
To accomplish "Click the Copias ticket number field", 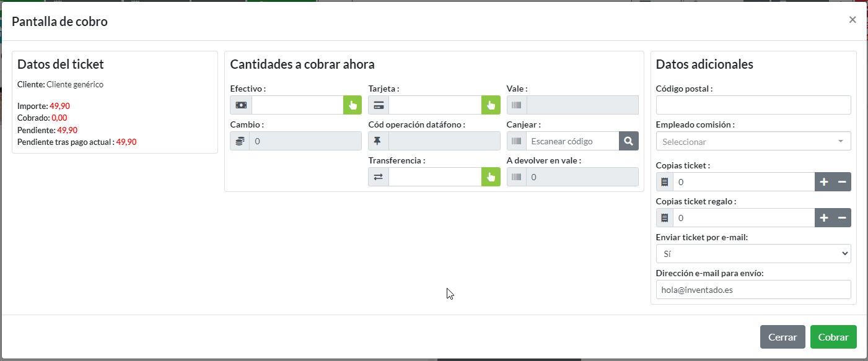I will pos(743,182).
